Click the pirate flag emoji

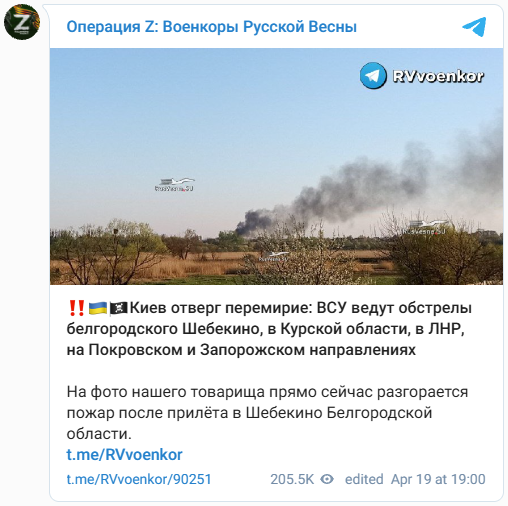(118, 308)
